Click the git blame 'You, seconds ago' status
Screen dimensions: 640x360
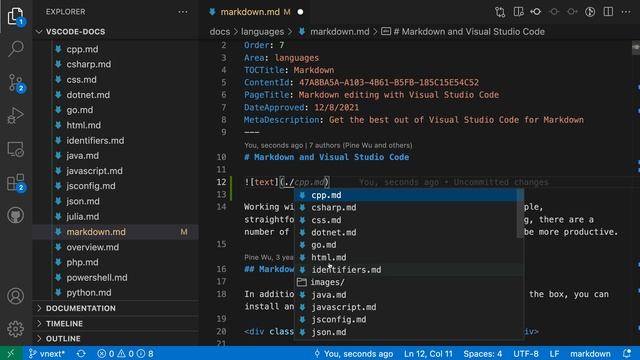pyautogui.click(x=353, y=353)
